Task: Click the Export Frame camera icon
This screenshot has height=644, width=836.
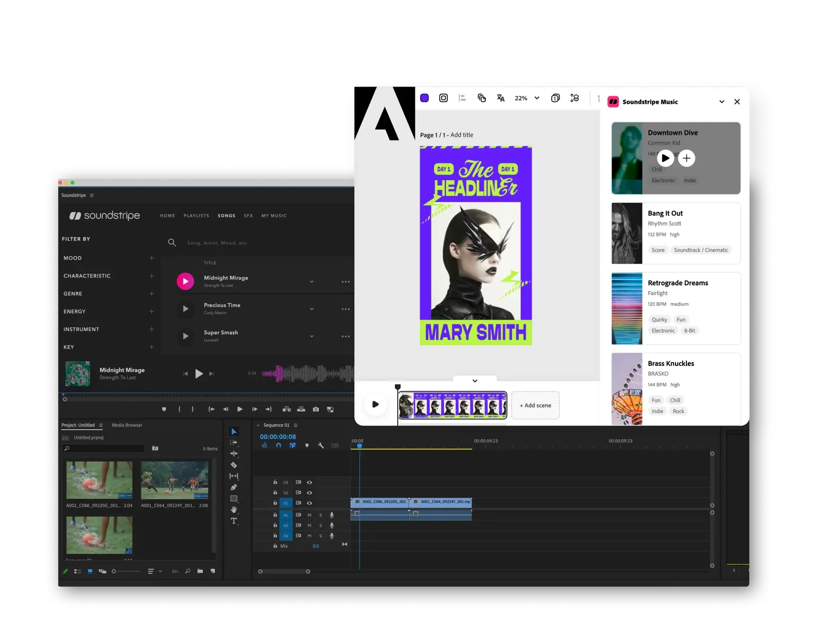Action: (316, 409)
